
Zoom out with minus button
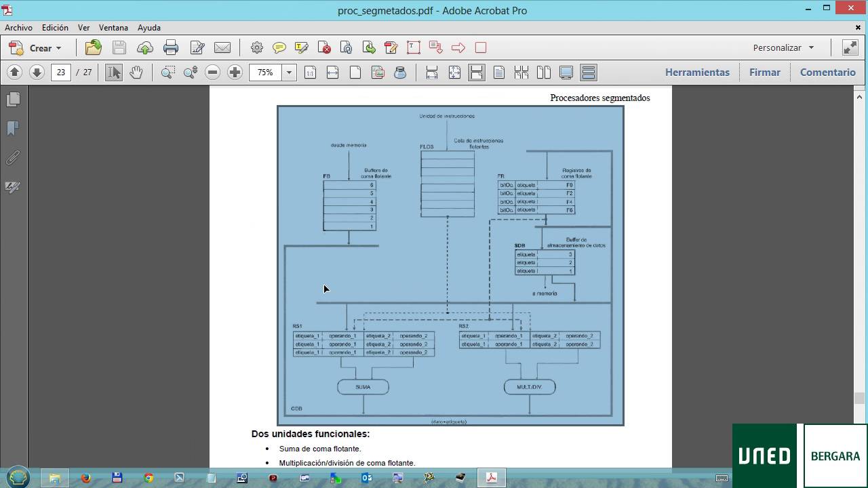tap(212, 72)
